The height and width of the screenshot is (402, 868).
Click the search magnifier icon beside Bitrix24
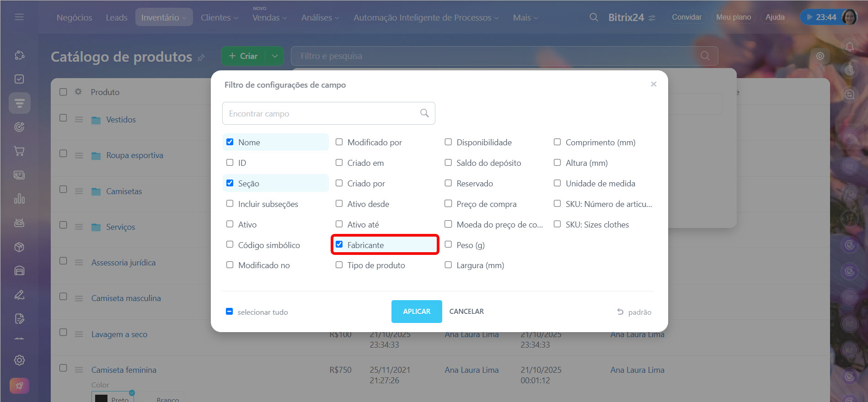click(594, 17)
